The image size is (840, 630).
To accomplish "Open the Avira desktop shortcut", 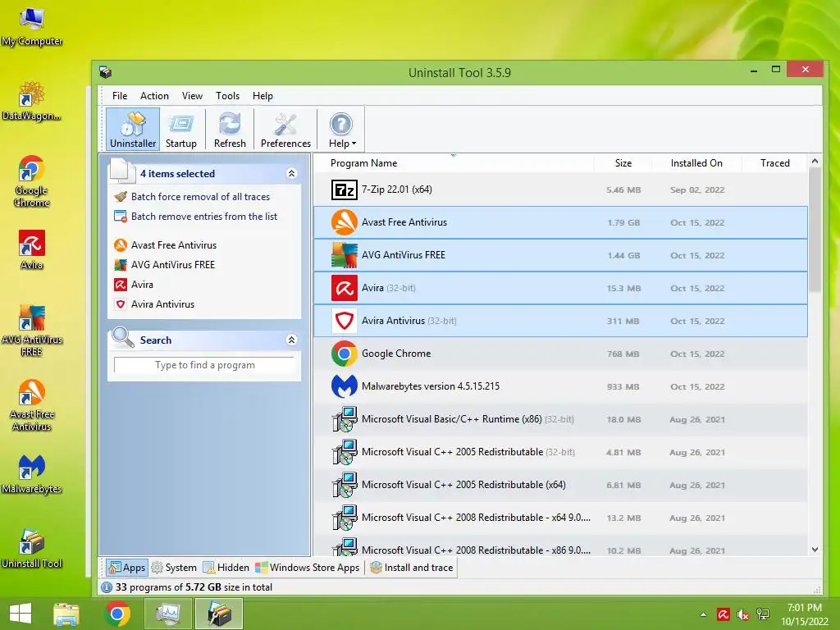I will pyautogui.click(x=32, y=249).
